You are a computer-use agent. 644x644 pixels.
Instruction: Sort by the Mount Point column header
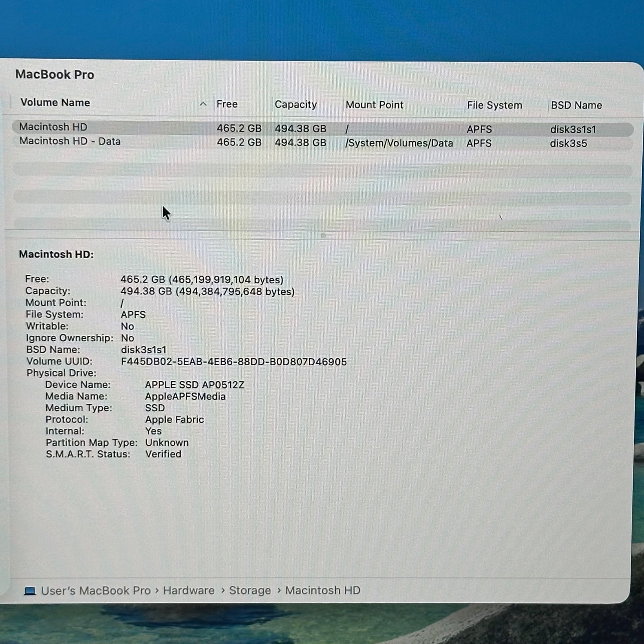point(374,105)
